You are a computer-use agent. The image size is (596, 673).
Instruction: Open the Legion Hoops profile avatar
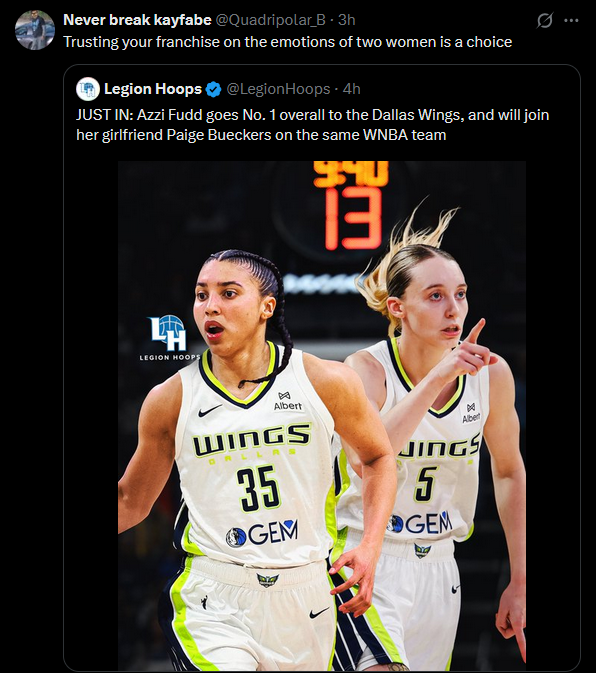(88, 89)
